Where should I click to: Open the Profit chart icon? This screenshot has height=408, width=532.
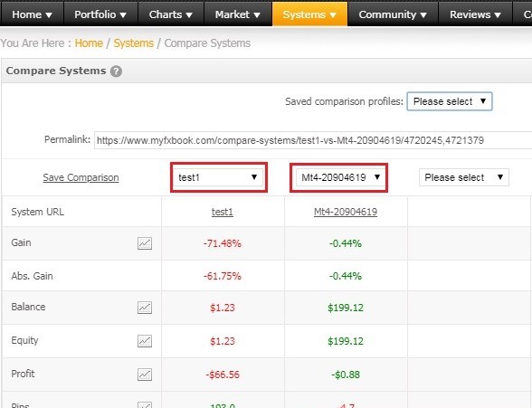pos(145,375)
